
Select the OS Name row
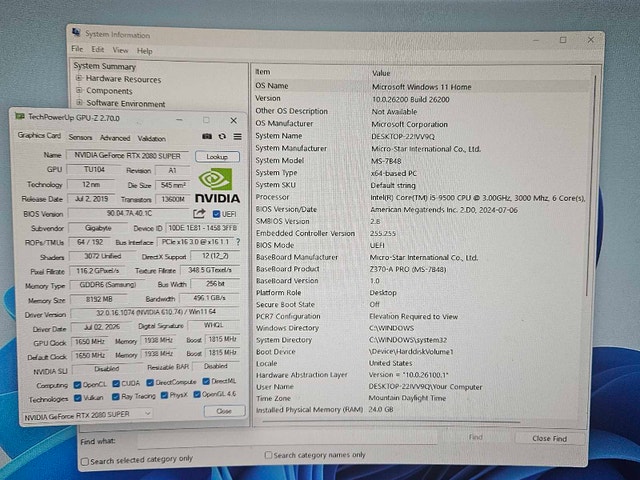(x=422, y=86)
